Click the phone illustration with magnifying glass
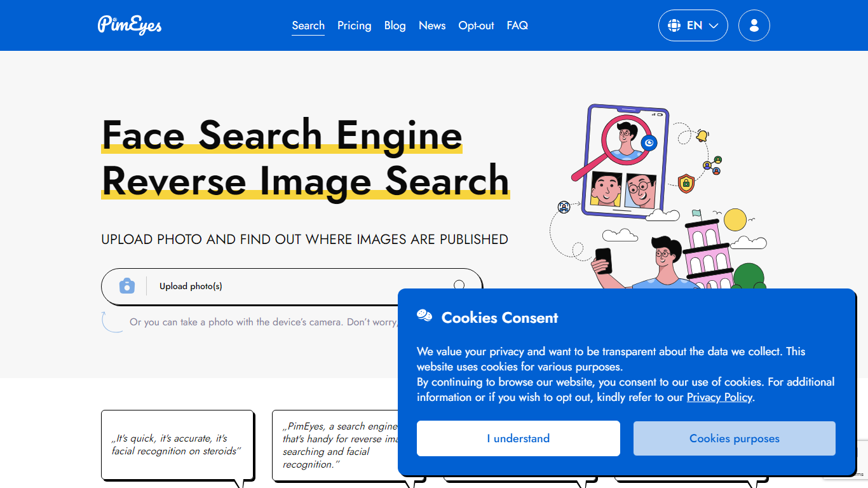Screen dimensions: 868x488 626,160
